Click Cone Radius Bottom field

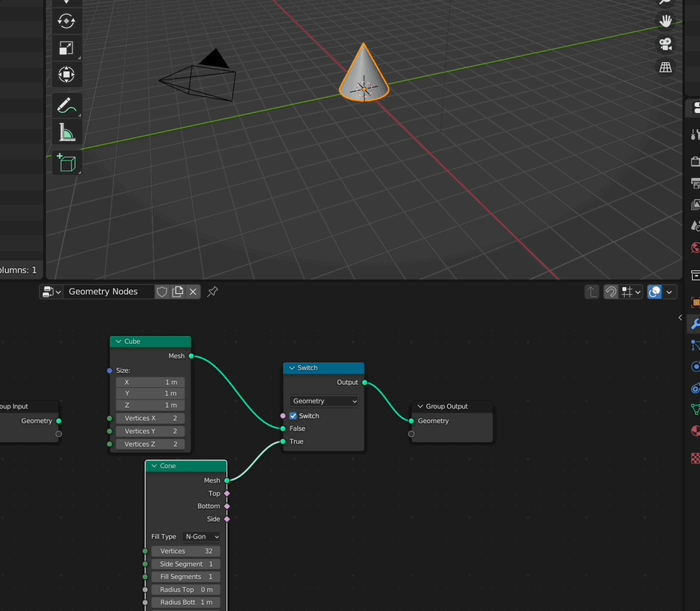[186, 603]
